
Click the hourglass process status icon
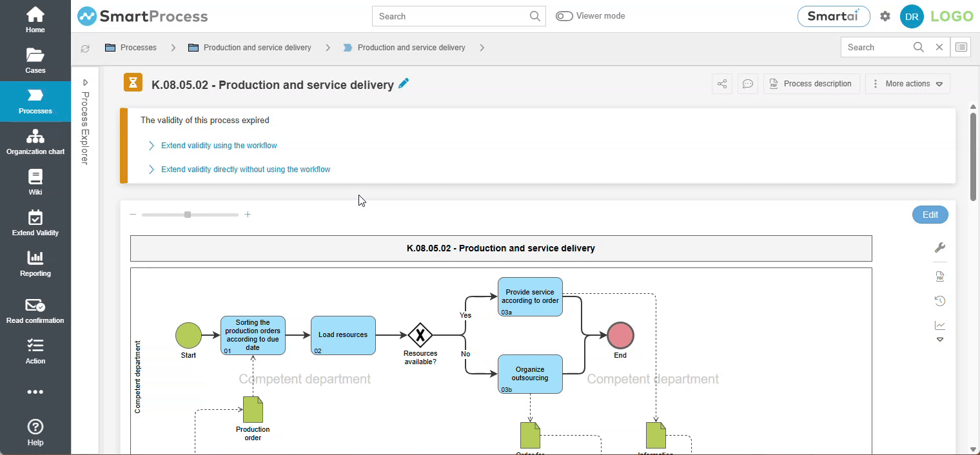click(x=133, y=82)
